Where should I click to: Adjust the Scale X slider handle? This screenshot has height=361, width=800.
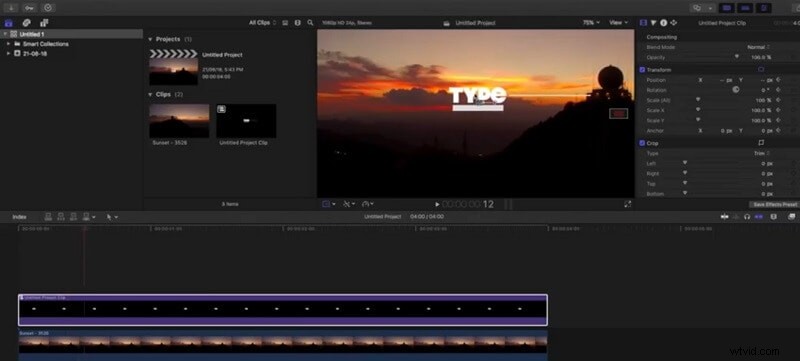click(x=698, y=110)
